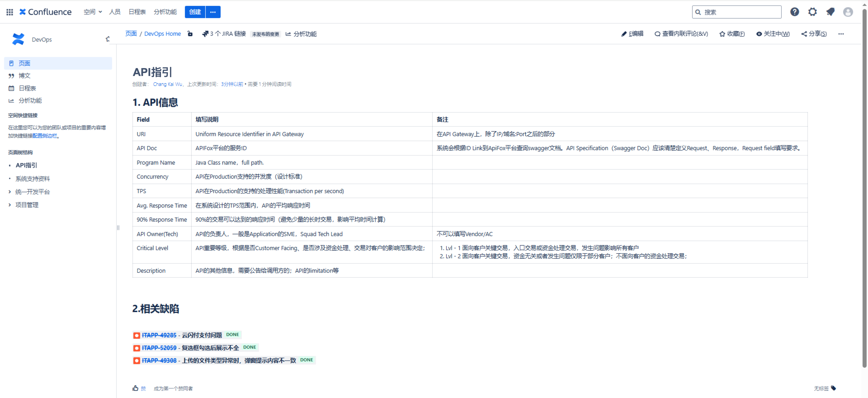Open the settings gear icon

[812, 12]
